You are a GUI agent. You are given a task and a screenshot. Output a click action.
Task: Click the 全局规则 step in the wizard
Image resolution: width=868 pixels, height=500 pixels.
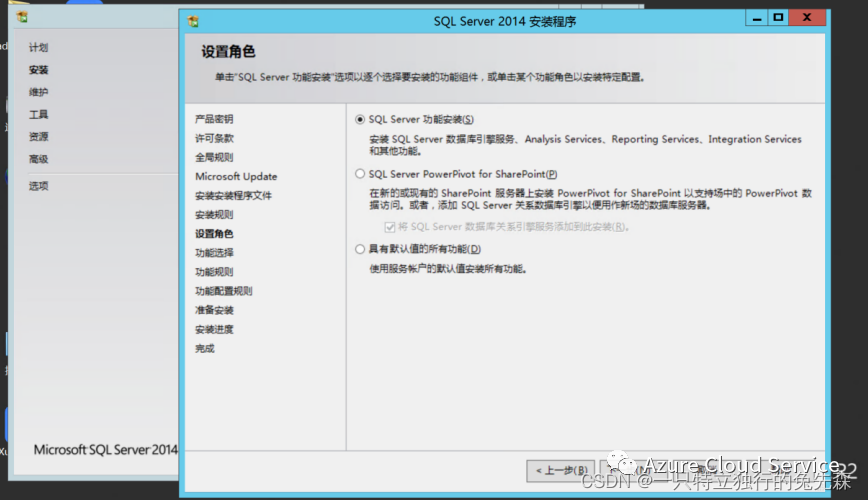click(x=214, y=157)
